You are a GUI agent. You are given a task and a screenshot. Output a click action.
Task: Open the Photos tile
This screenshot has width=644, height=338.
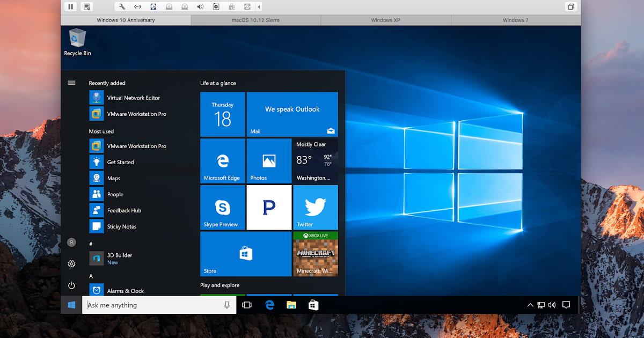pyautogui.click(x=269, y=161)
